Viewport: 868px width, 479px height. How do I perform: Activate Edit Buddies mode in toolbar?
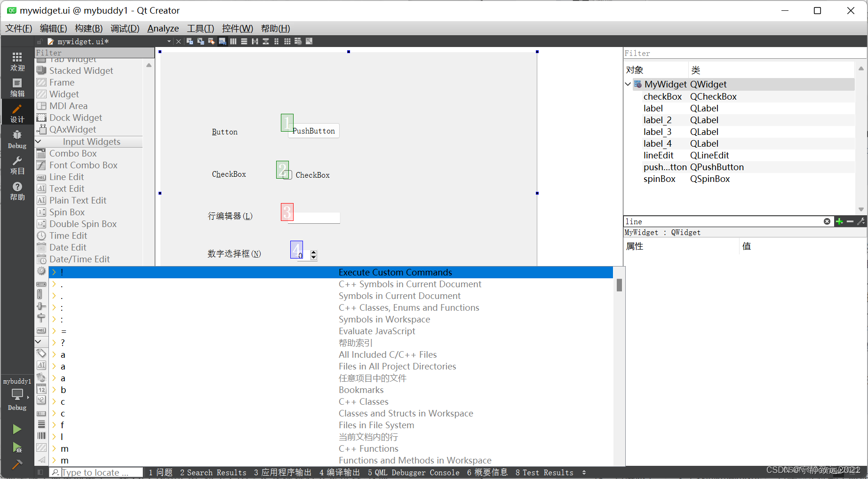click(x=212, y=41)
